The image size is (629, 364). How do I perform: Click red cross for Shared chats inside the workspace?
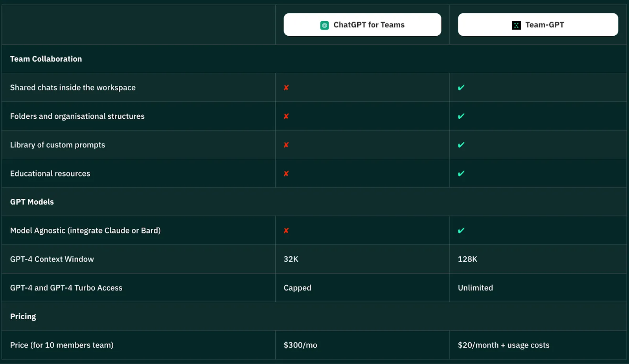tap(286, 88)
